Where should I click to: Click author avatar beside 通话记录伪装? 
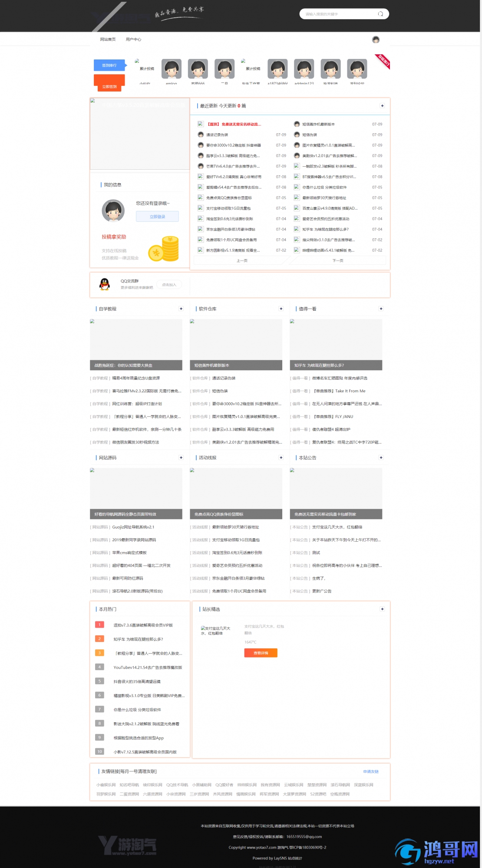click(201, 135)
